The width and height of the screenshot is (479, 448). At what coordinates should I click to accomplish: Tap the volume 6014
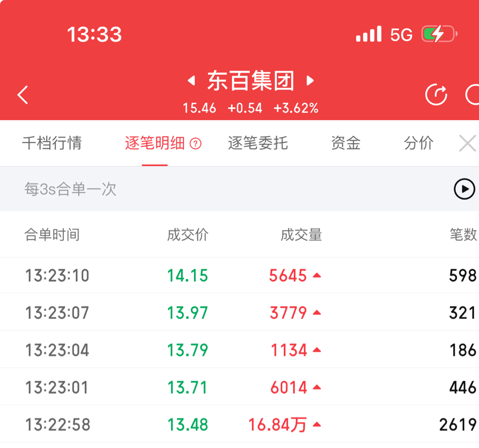pyautogui.click(x=289, y=387)
